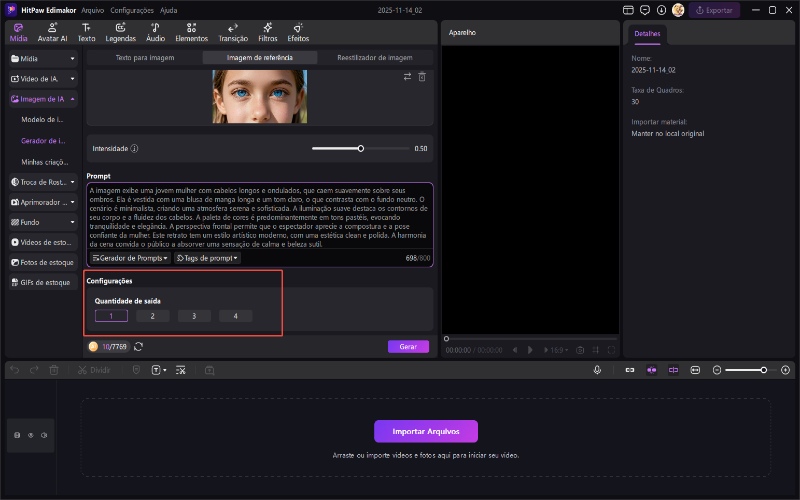Click the Gerar button
Viewport: 800px width, 500px height.
(408, 346)
